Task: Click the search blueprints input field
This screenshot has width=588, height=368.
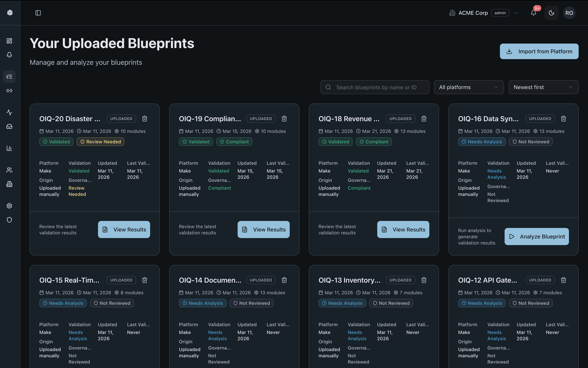Action: (x=374, y=87)
